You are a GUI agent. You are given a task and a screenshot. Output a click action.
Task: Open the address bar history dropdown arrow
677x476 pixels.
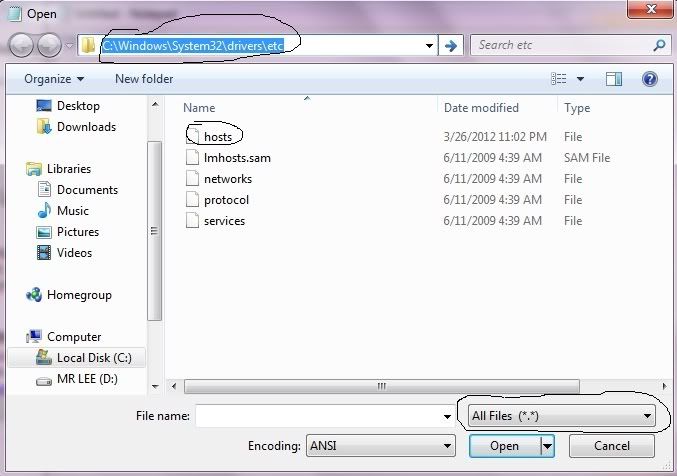pos(429,45)
